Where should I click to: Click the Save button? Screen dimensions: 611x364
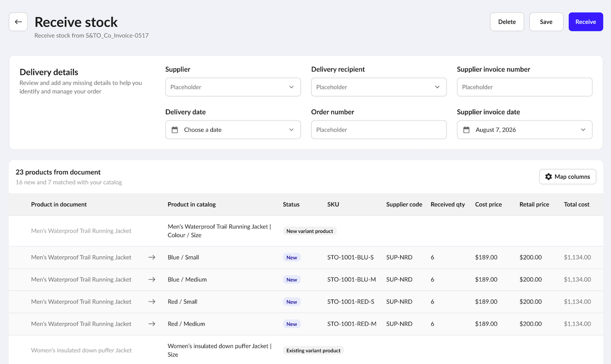click(546, 22)
